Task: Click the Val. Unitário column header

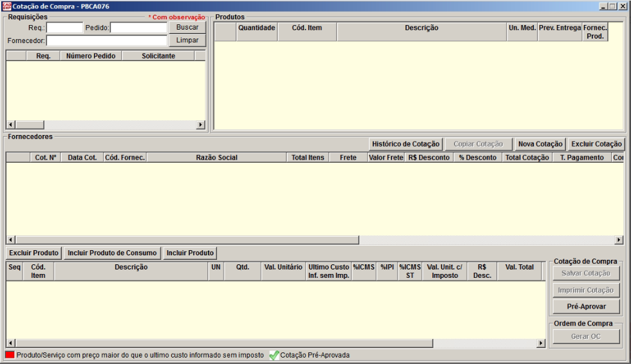Action: [283, 271]
